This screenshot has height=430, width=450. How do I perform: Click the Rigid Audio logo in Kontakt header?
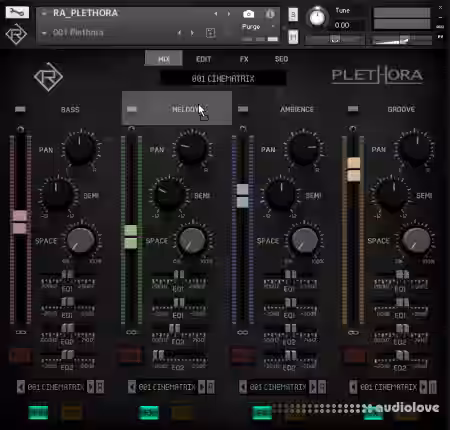tap(16, 34)
